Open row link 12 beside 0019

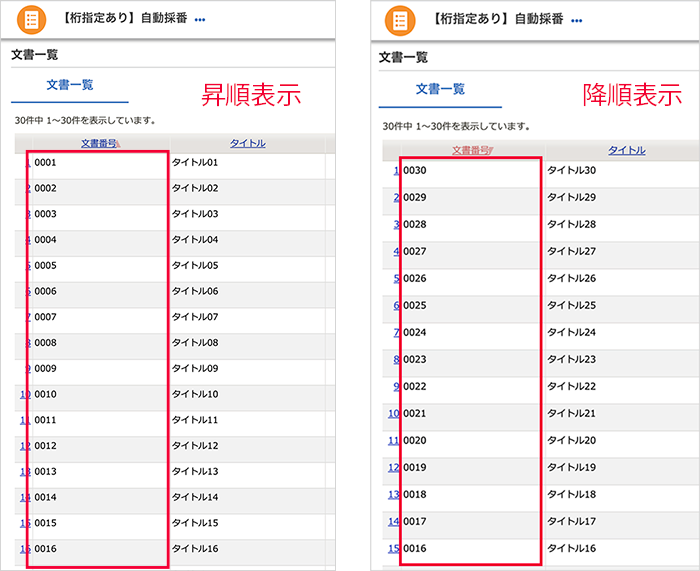click(x=394, y=467)
